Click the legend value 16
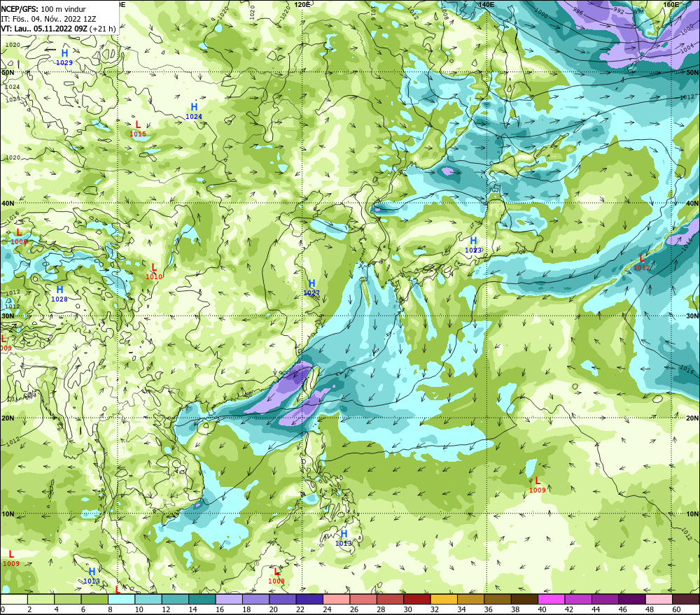The height and width of the screenshot is (615, 700). tap(220, 609)
